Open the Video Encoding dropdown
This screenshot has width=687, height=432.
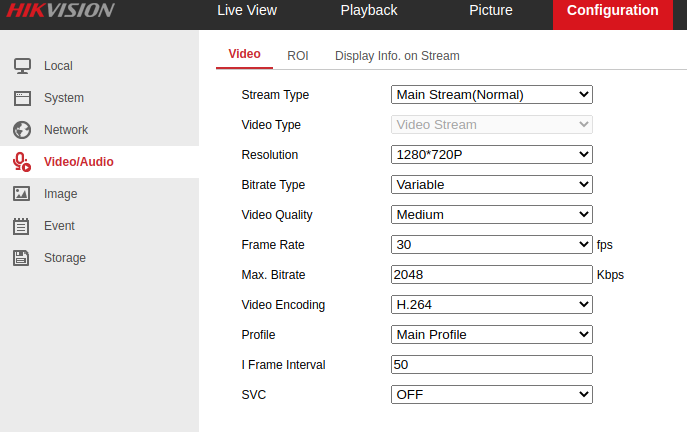coord(492,305)
